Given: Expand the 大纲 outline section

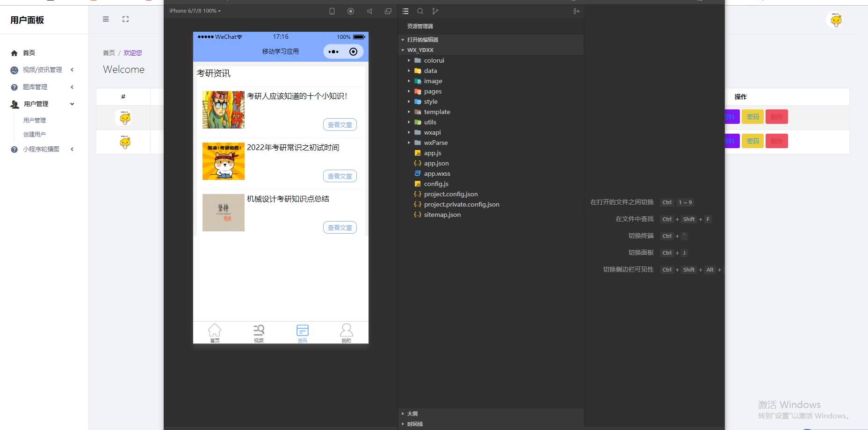Looking at the screenshot, I should click(491, 414).
